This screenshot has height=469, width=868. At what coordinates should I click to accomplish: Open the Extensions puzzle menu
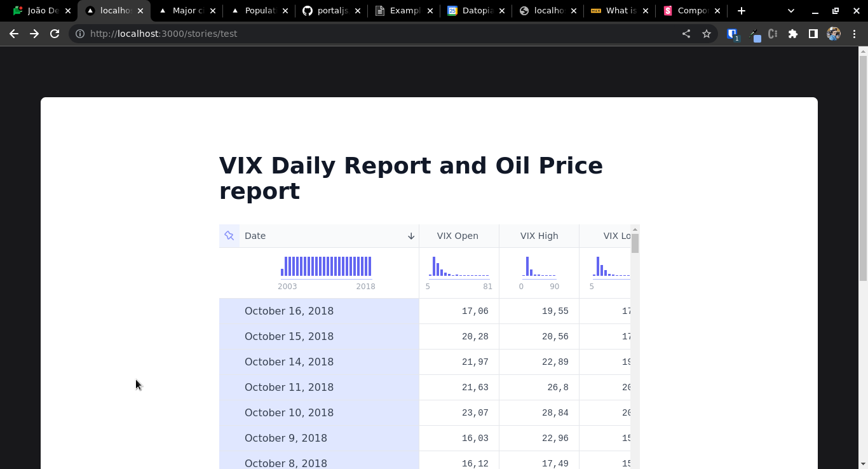[x=793, y=34]
